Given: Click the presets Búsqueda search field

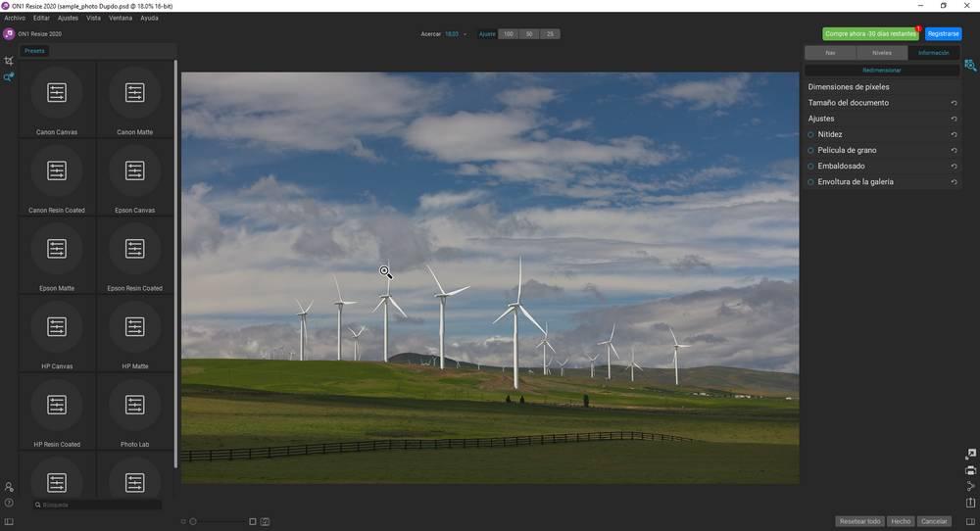Looking at the screenshot, I should tap(97, 505).
